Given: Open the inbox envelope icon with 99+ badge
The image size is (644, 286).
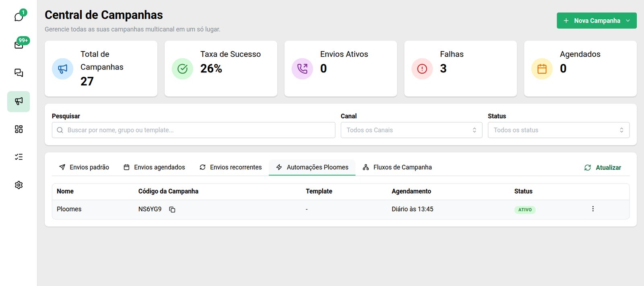Looking at the screenshot, I should tap(19, 45).
